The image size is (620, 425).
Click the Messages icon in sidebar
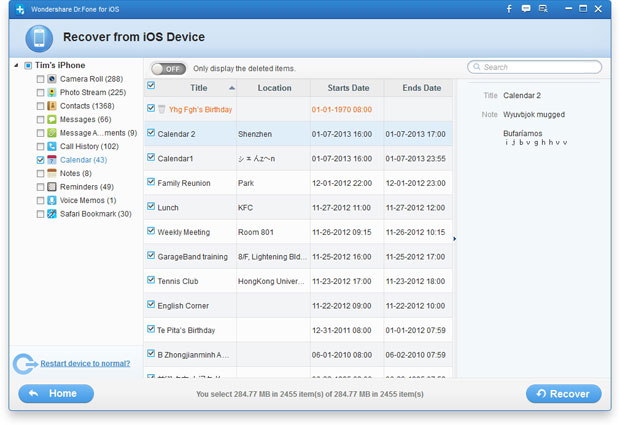[x=52, y=119]
